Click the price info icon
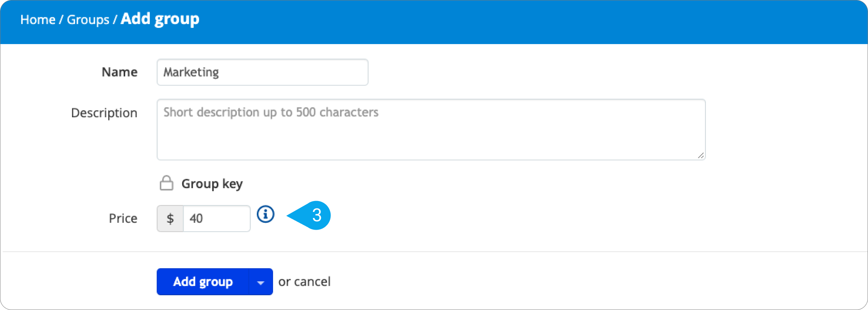This screenshot has width=868, height=310. pos(265,214)
